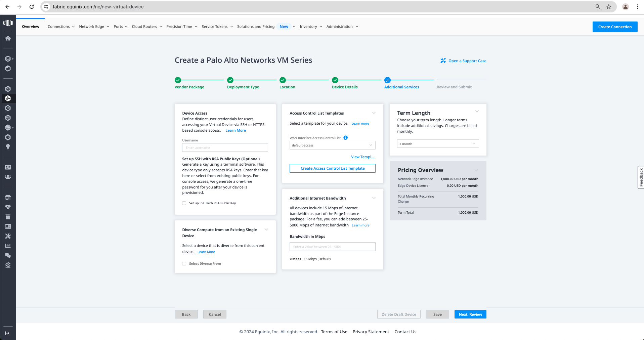Collapse the Pricing Overview panel

tap(476, 170)
